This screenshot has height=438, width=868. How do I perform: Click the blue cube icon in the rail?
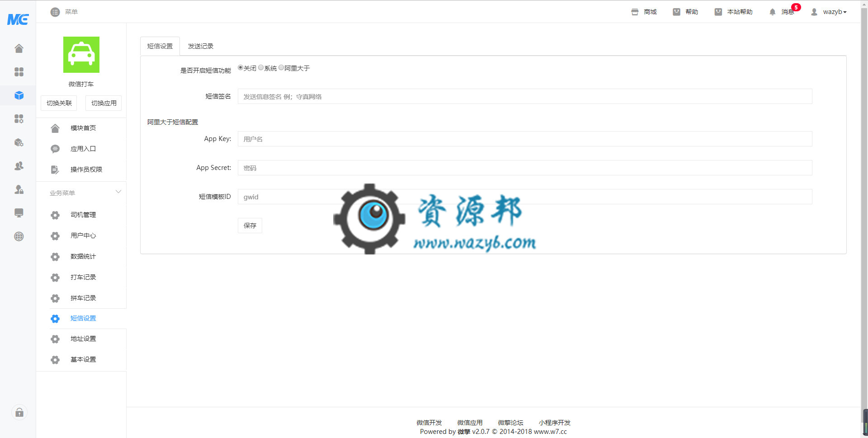click(19, 95)
